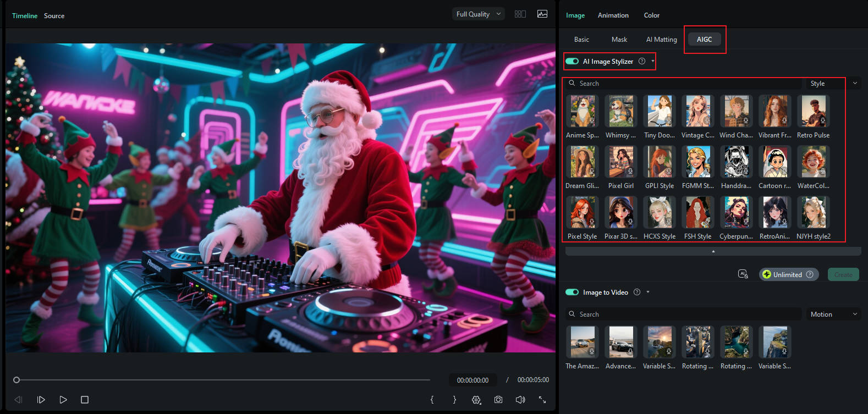Select the Basic sub-tab

coord(581,40)
